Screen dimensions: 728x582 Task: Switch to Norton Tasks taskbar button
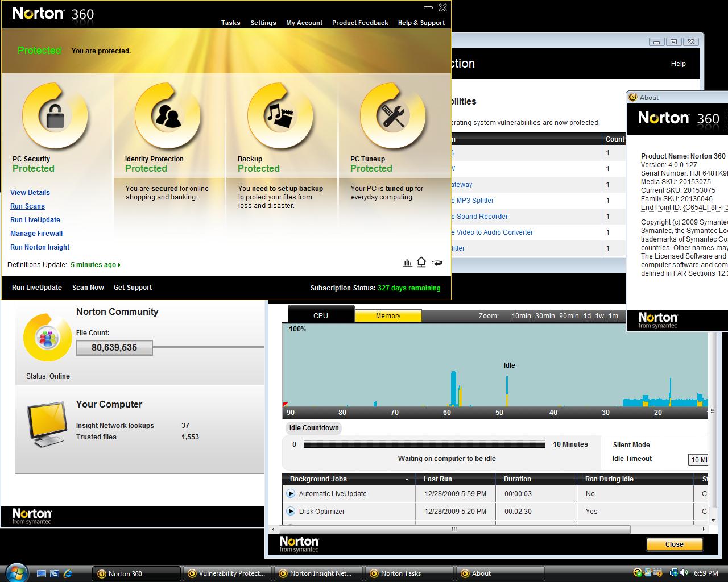click(409, 573)
